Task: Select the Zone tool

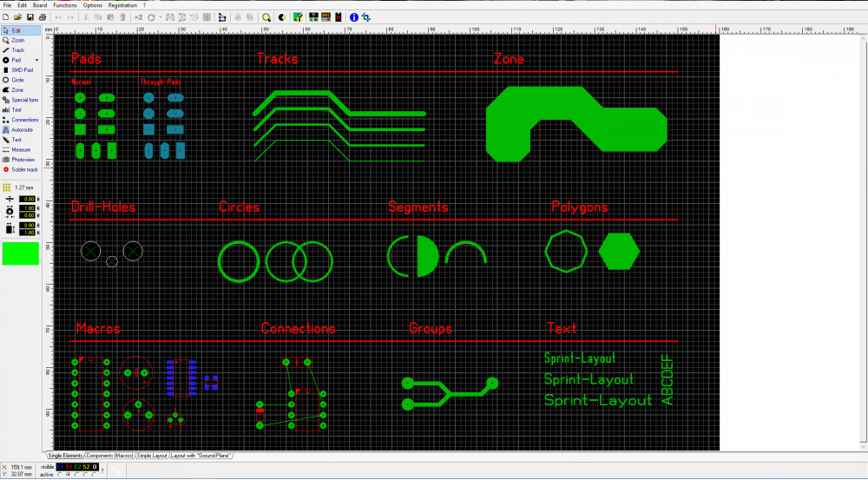Action: [x=21, y=90]
